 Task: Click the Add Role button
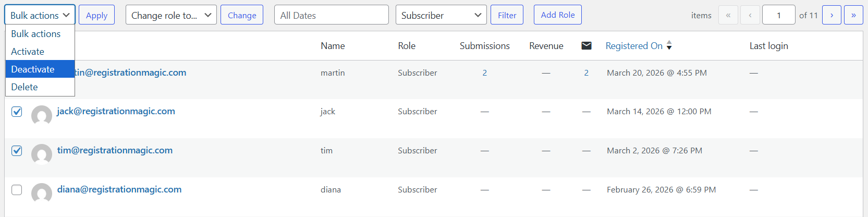point(557,15)
